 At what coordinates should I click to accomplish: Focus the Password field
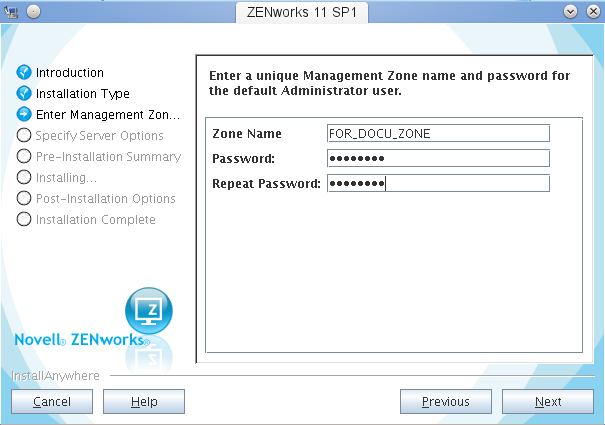coord(438,158)
